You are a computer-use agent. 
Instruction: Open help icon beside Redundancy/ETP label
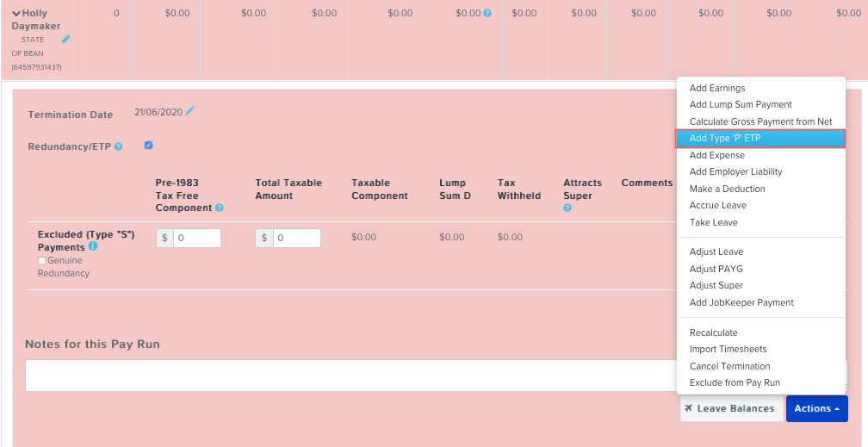point(118,146)
